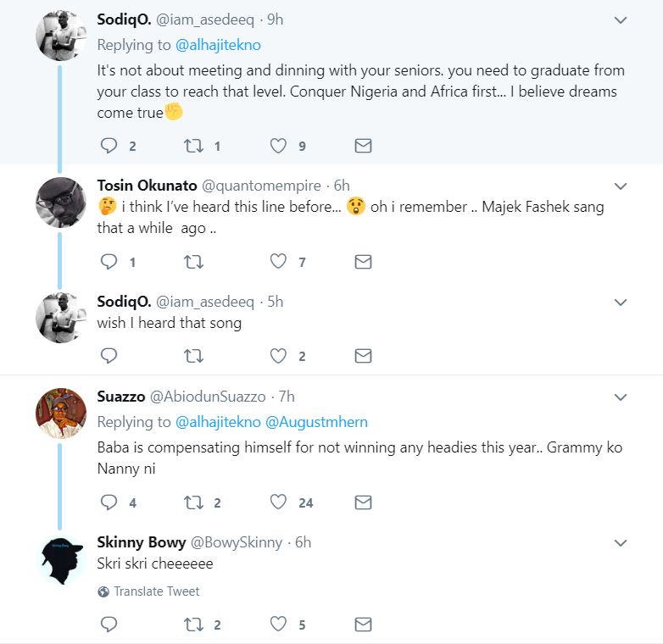Retweet SodiqO.'s 'Conquer Nigeria' tweet
This screenshot has height=644, width=663.
pyautogui.click(x=193, y=146)
